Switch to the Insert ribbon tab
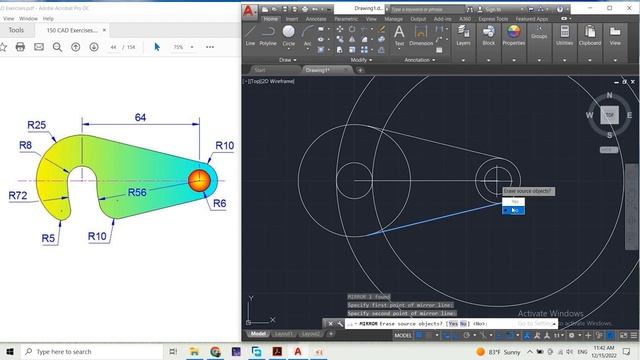This screenshot has height=360, width=640. coord(291,19)
